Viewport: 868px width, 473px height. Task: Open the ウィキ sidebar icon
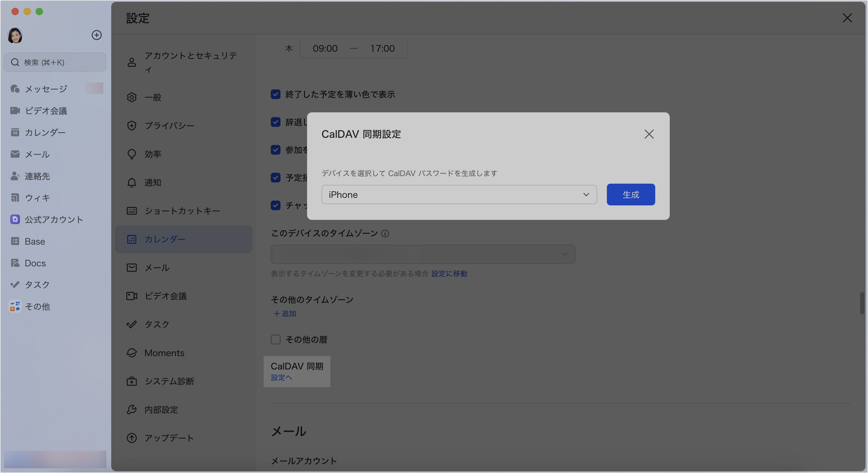click(15, 198)
